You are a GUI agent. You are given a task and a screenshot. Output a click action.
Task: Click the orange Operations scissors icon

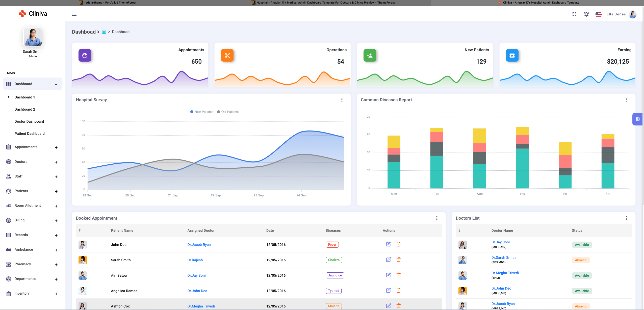pos(227,56)
